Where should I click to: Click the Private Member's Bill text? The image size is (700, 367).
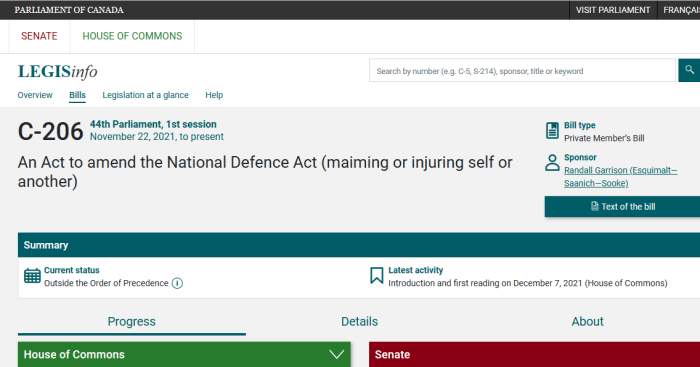pos(604,138)
